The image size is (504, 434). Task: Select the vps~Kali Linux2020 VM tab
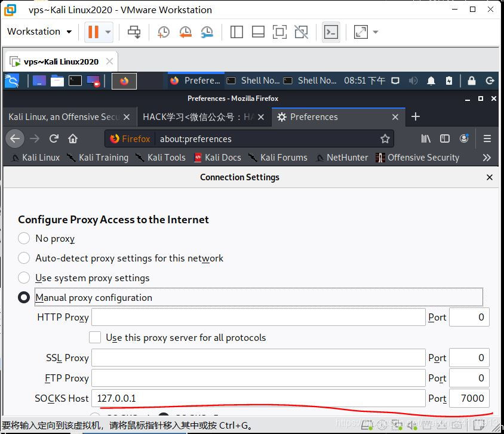click(x=60, y=61)
